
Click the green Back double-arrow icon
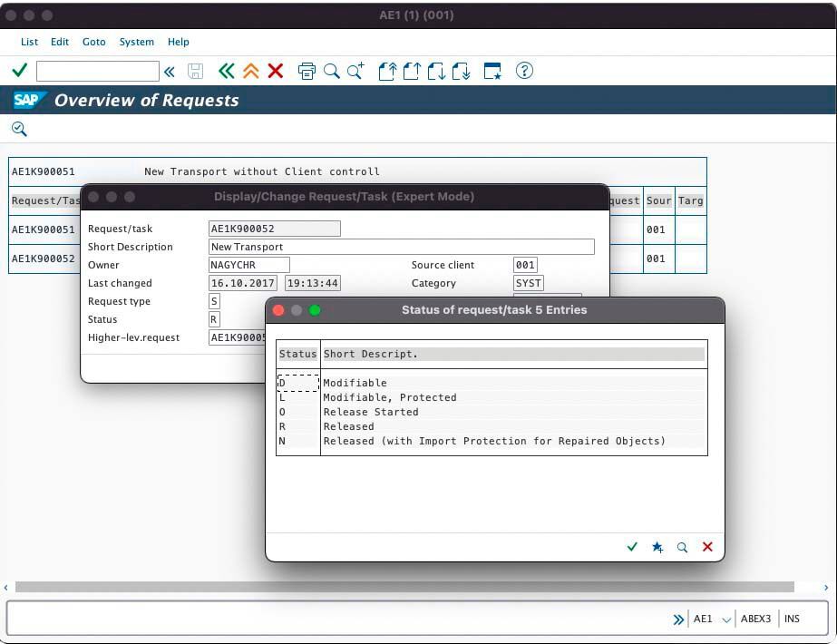(x=226, y=71)
